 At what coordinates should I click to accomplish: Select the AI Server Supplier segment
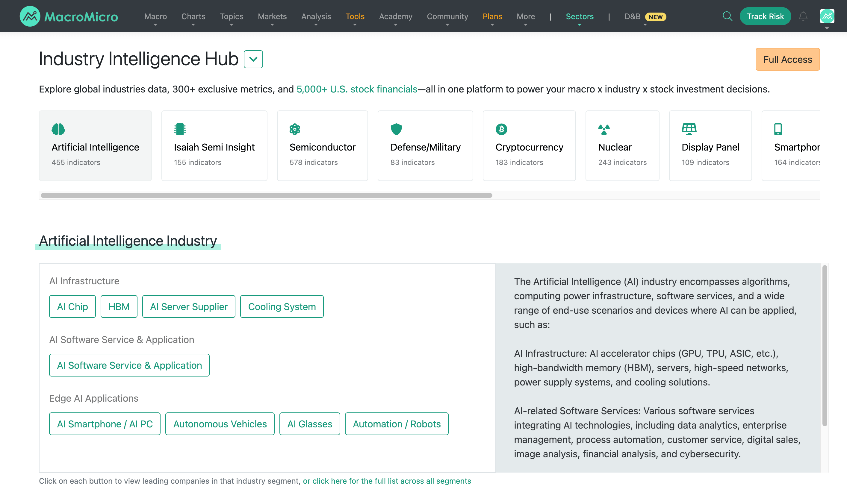click(189, 306)
